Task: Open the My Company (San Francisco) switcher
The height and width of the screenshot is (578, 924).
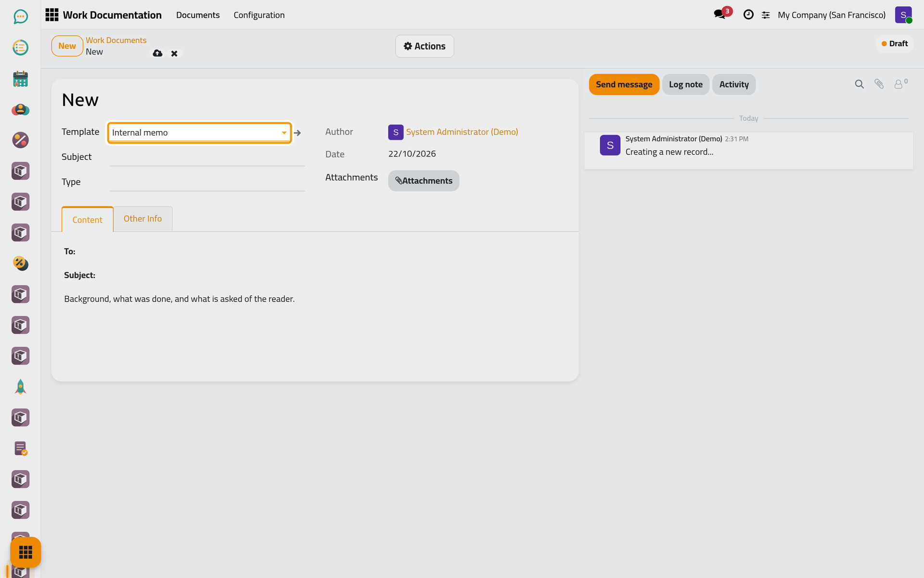Action: click(832, 15)
